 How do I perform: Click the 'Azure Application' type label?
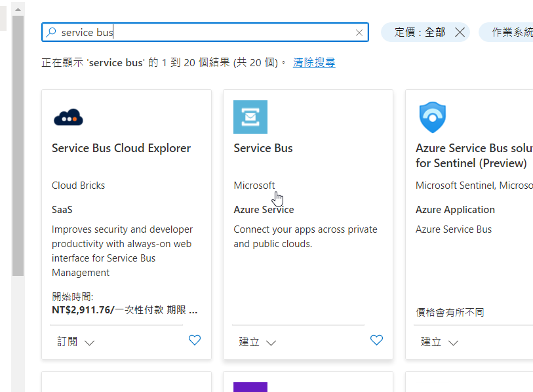tap(455, 209)
